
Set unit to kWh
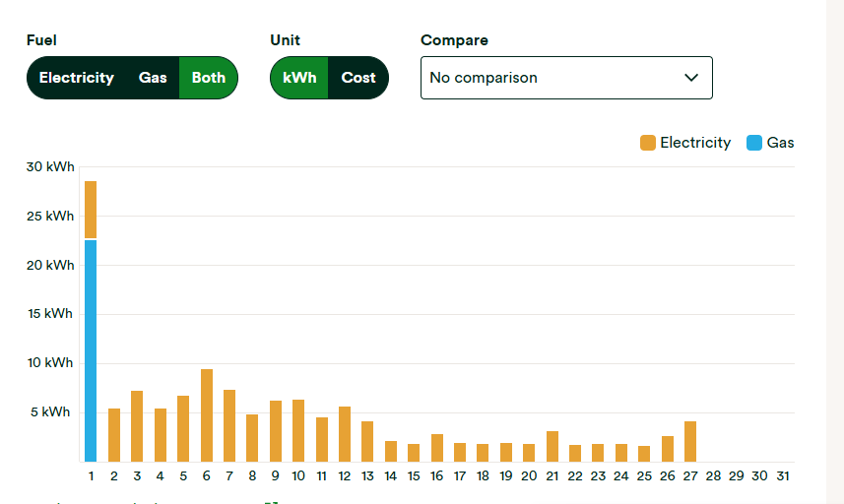click(x=299, y=78)
